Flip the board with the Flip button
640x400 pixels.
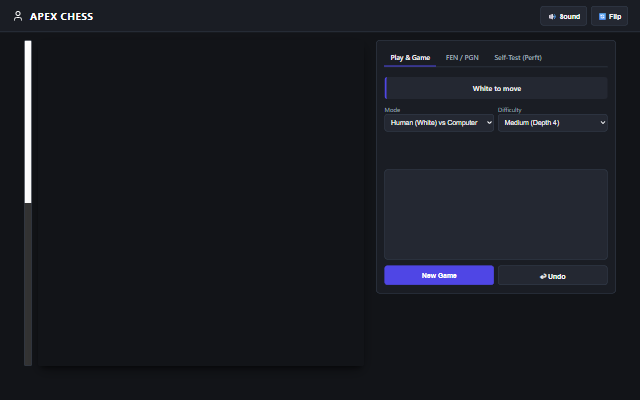609,16
